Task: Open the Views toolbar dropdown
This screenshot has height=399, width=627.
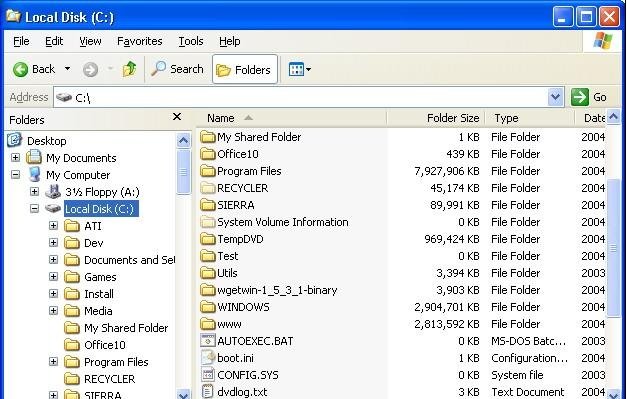Action: click(x=300, y=69)
